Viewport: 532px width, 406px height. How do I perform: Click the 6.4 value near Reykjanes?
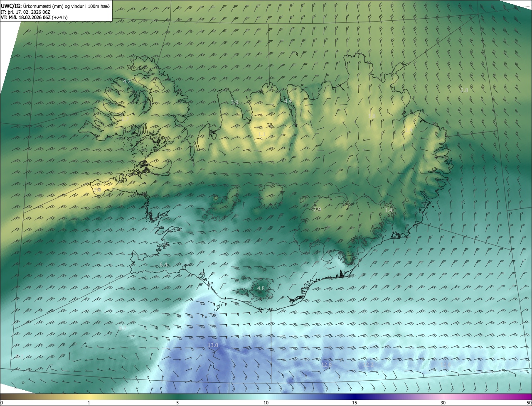(163, 264)
